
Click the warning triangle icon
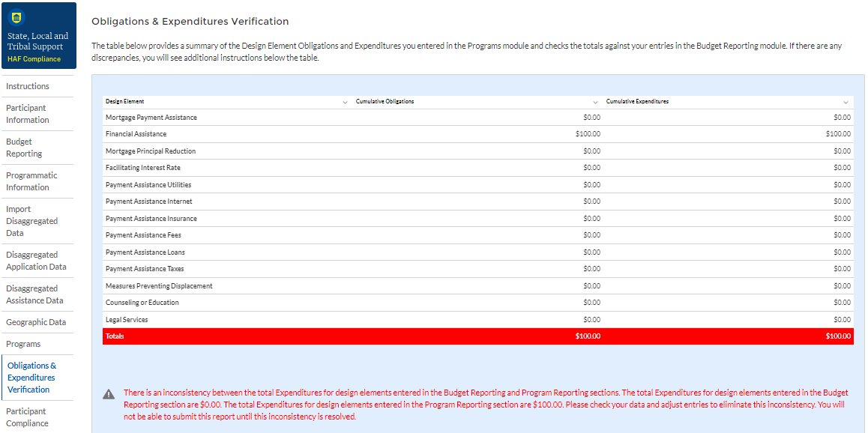109,394
